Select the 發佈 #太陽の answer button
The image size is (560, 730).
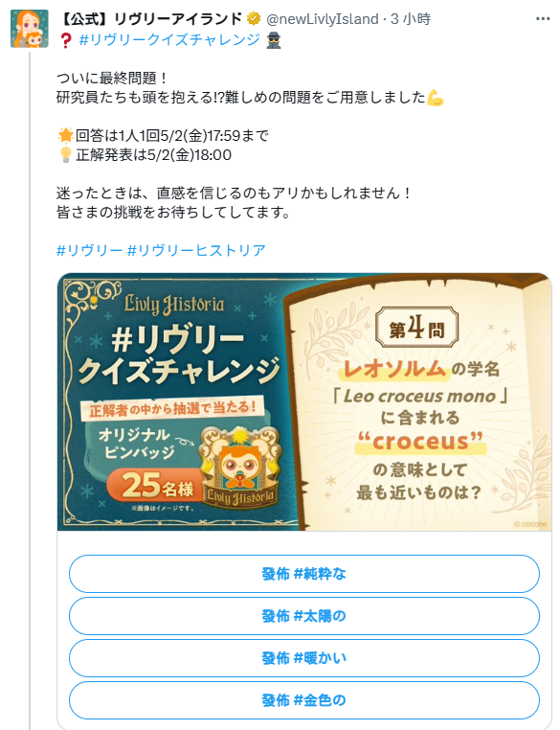tap(304, 616)
